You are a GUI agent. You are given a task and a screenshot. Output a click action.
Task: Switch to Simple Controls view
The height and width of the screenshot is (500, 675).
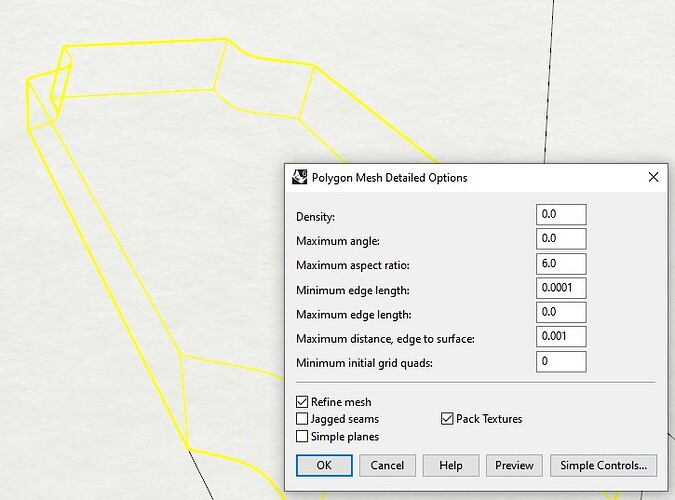coord(603,465)
